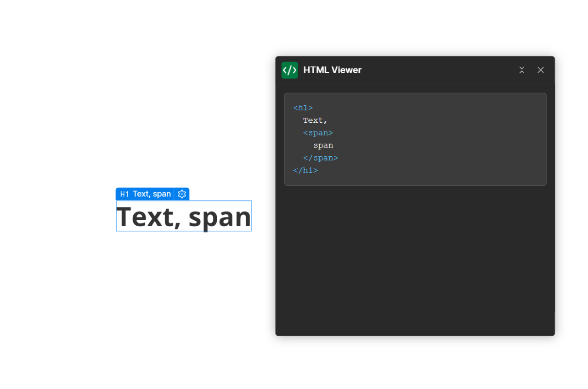Click the 'Text,' line in the code block
The image size is (588, 389).
315,120
